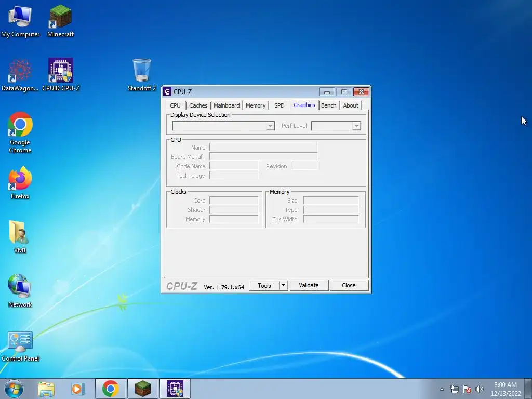Click the Validate button
Screen dimensions: 532x399
pyautogui.click(x=309, y=285)
